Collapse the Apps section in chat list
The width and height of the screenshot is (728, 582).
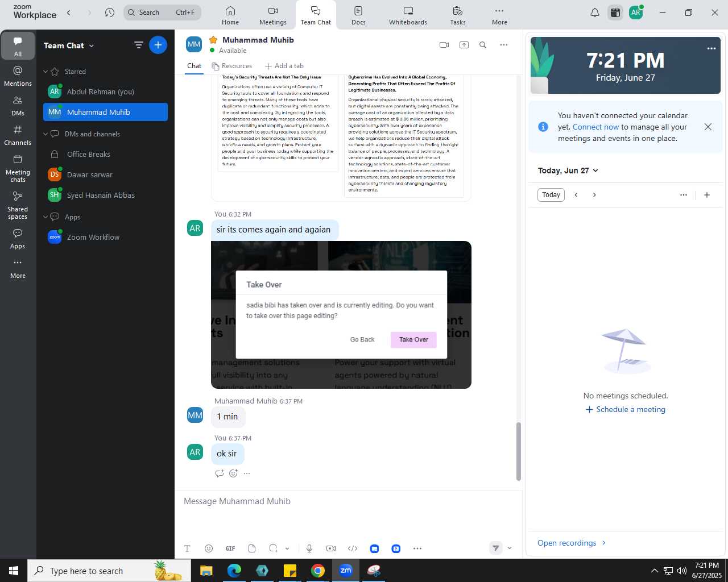45,217
